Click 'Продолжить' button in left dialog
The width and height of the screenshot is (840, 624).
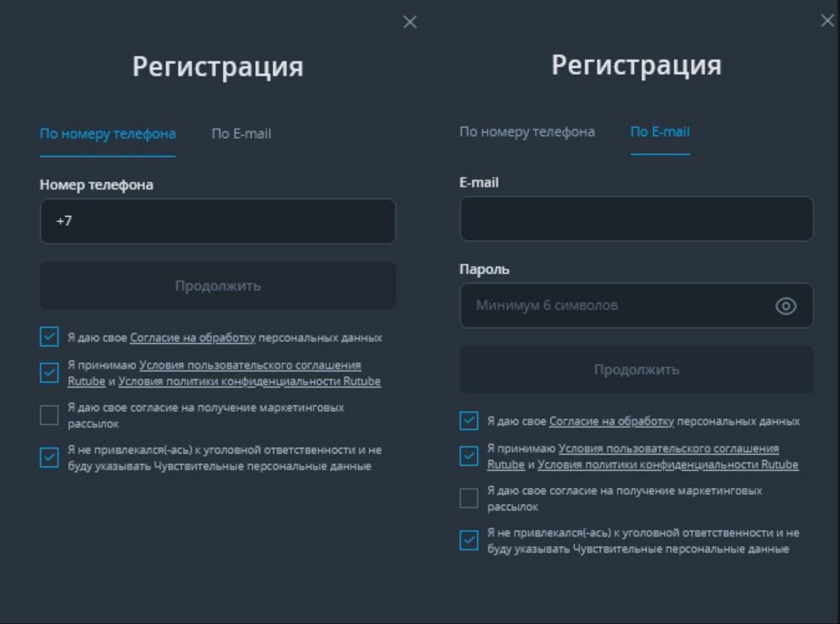(x=218, y=286)
